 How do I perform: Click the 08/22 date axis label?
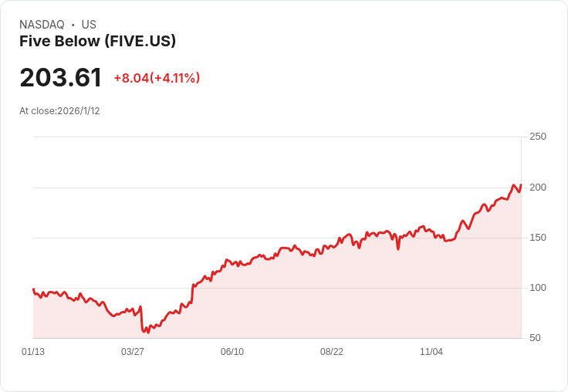click(331, 352)
